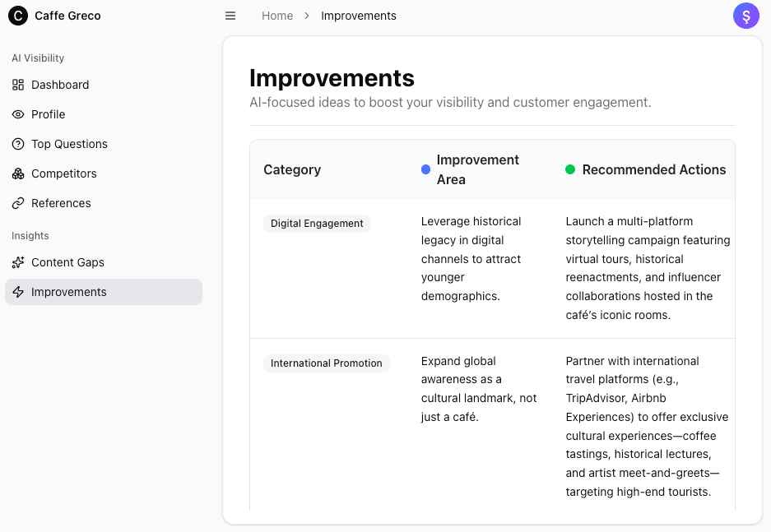
Task: Click the blue Improvement Area dot
Action: [425, 169]
